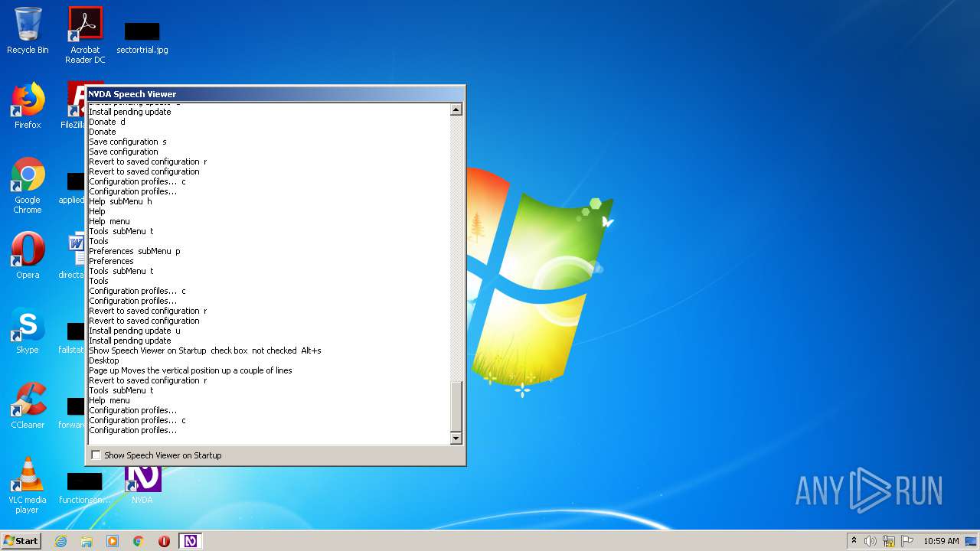Open Opera from the taskbar
The image size is (980, 551).
[x=164, y=541]
